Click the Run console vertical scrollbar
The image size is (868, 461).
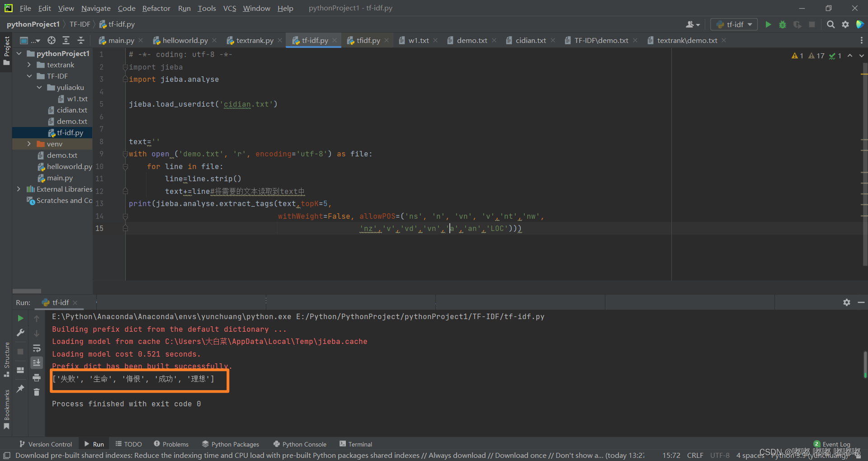point(865,365)
